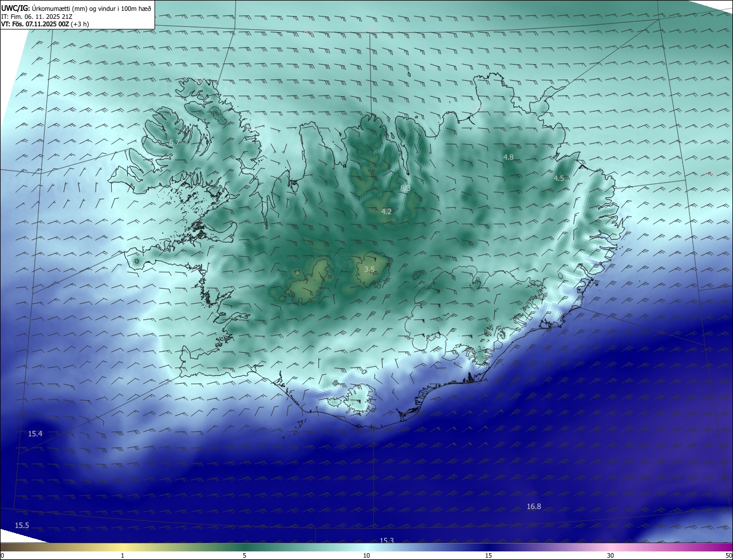Viewport: 733px width, 560px height.
Task: Click the 4.5 value near the east coast
Action: (558, 179)
